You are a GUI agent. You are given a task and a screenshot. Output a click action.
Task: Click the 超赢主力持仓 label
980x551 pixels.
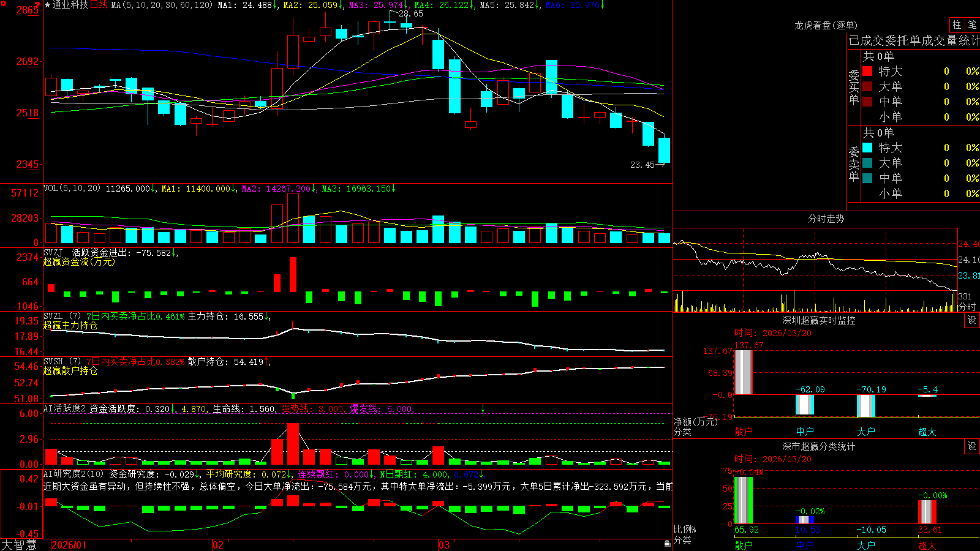click(70, 325)
